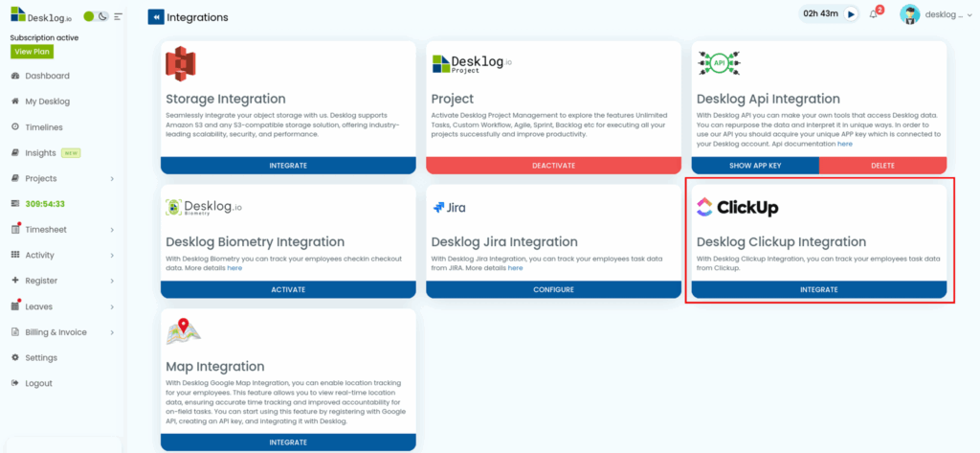
Task: Expand the Activity submenu chevron
Action: pos(112,256)
